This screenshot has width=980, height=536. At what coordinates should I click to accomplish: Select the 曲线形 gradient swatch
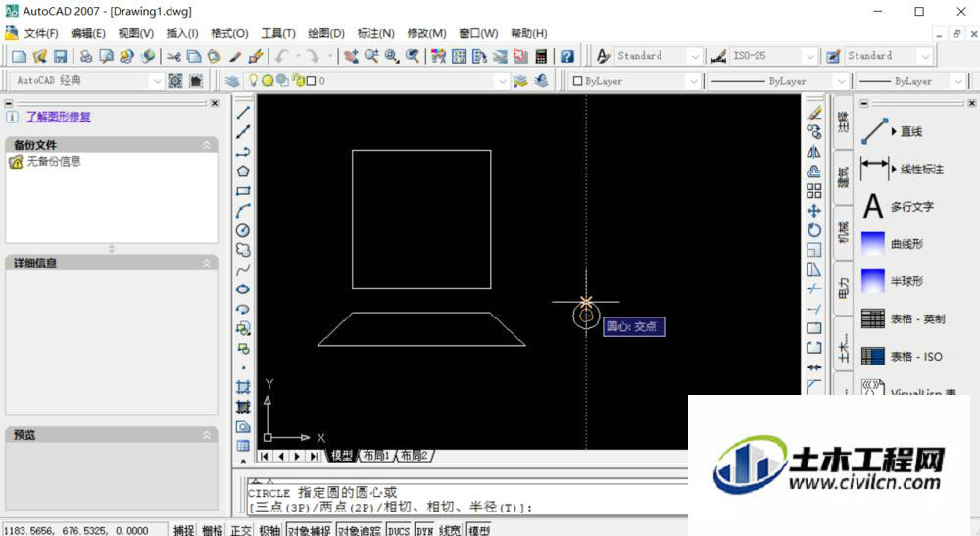point(873,244)
